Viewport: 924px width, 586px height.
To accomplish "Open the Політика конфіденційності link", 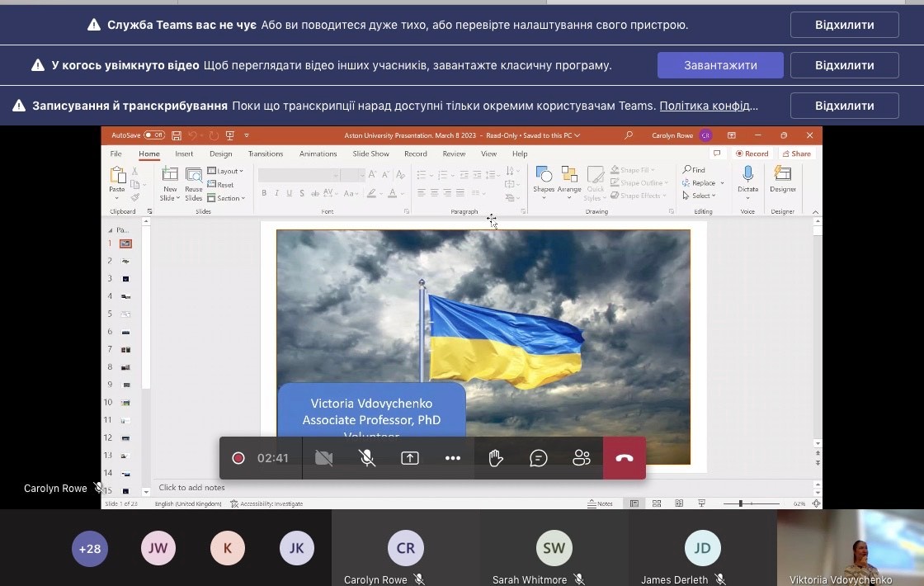I will [x=708, y=106].
